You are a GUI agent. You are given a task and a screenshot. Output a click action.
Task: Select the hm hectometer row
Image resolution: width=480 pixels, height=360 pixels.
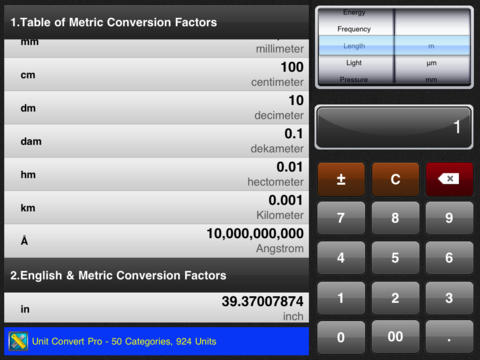pos(156,175)
